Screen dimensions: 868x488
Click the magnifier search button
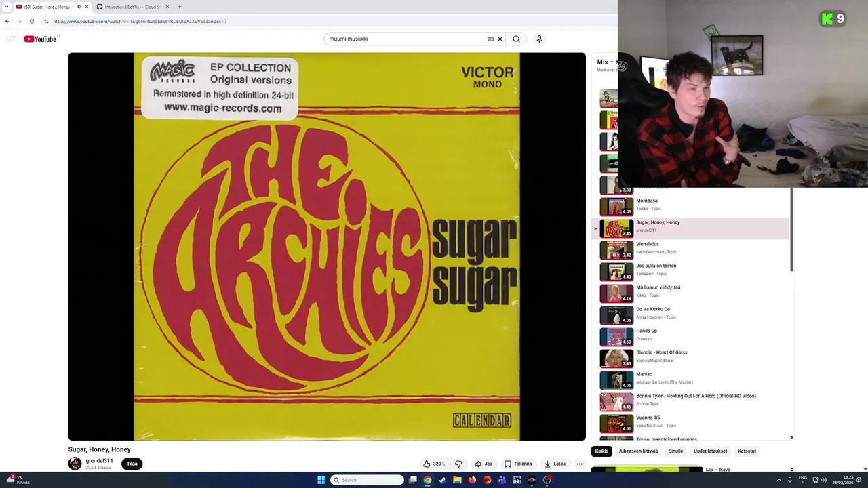point(516,39)
